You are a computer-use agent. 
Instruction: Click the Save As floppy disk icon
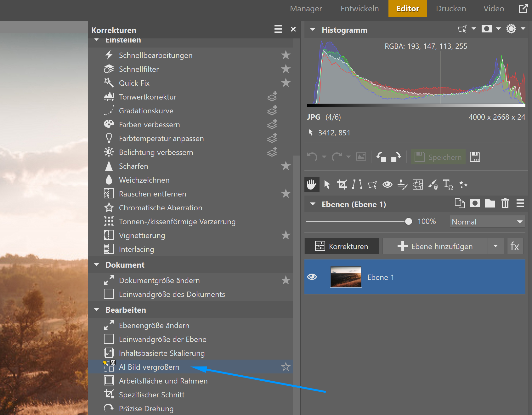(x=475, y=157)
